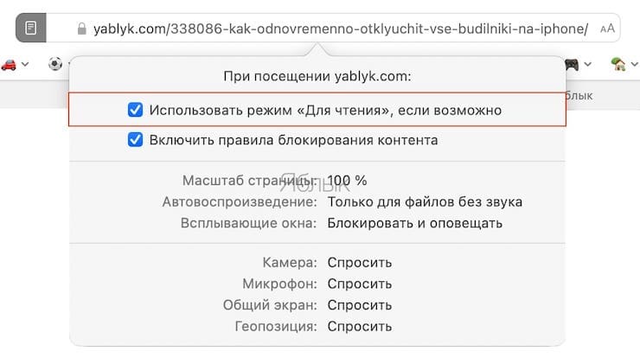
Task: Change Камера permission from Спросить
Action: [360, 262]
